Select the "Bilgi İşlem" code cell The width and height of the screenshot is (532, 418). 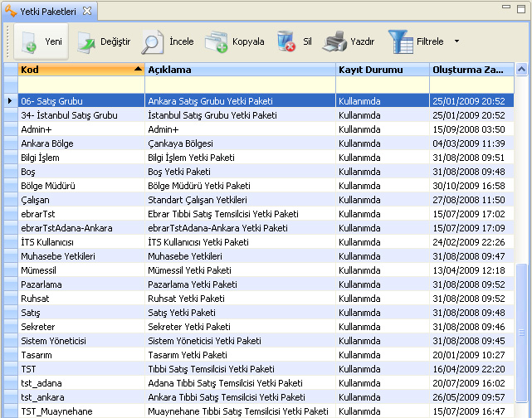coord(81,158)
